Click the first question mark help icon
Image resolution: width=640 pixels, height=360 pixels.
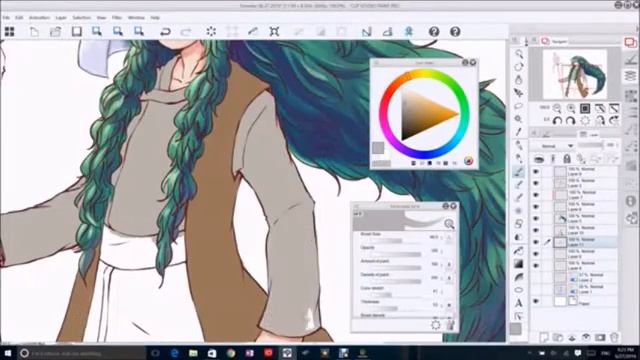tap(434, 31)
